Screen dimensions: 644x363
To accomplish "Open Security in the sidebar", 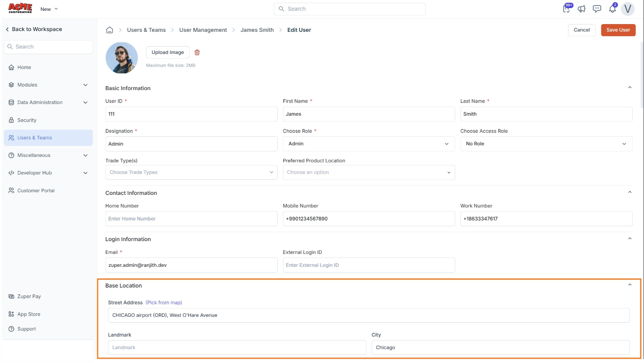I will tap(27, 120).
